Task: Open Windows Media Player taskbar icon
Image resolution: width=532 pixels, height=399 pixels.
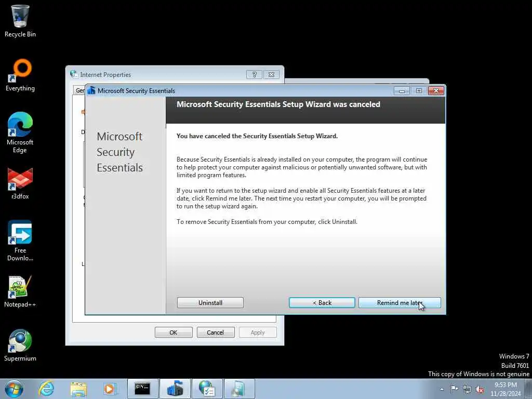Action: pos(110,389)
